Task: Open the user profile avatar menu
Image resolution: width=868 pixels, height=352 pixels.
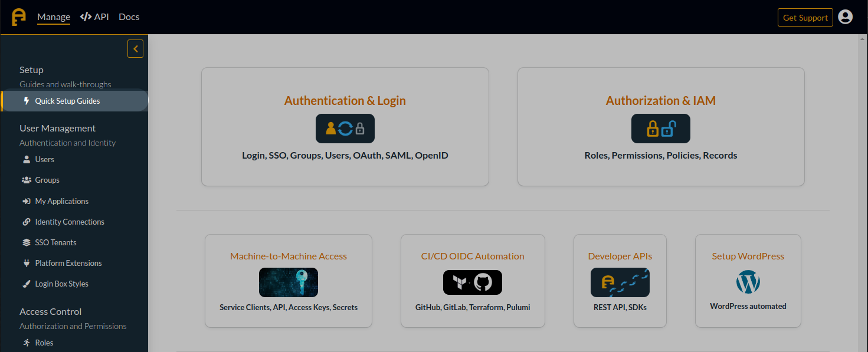Action: 845,17
